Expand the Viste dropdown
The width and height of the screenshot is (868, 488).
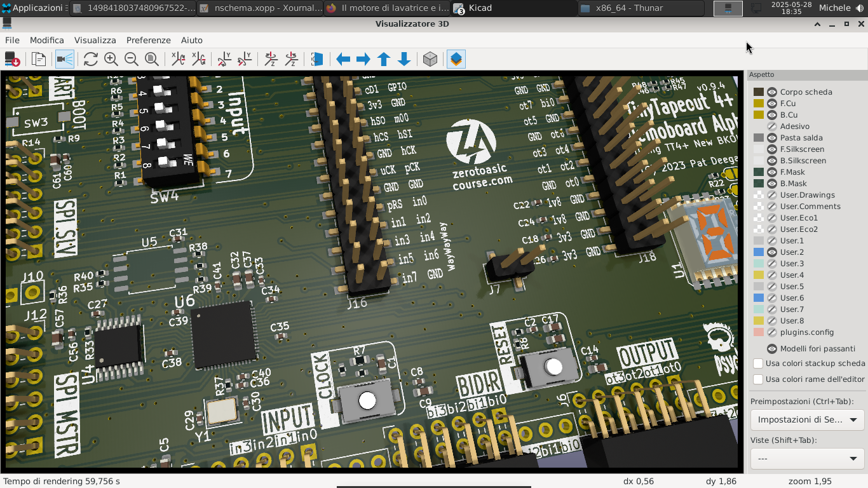point(807,459)
